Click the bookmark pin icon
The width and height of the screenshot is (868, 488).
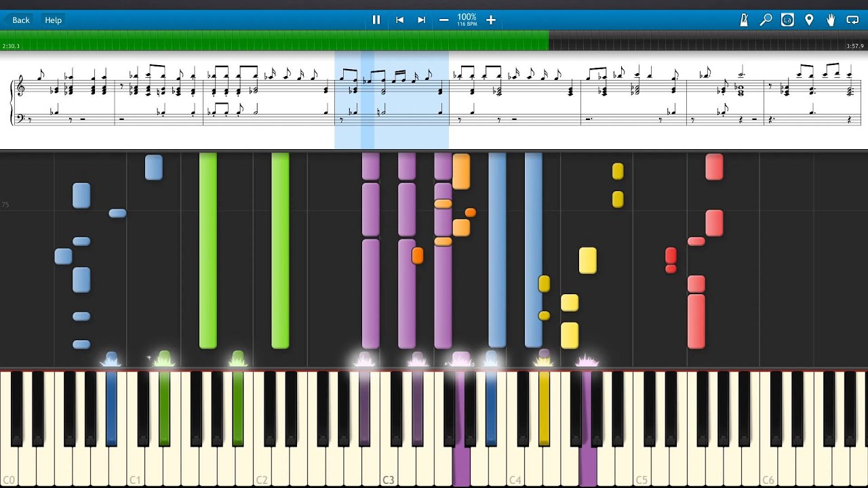pos(809,20)
